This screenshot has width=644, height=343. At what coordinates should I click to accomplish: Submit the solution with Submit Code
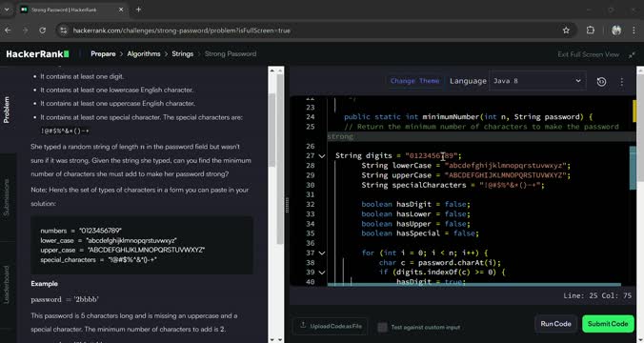click(608, 324)
